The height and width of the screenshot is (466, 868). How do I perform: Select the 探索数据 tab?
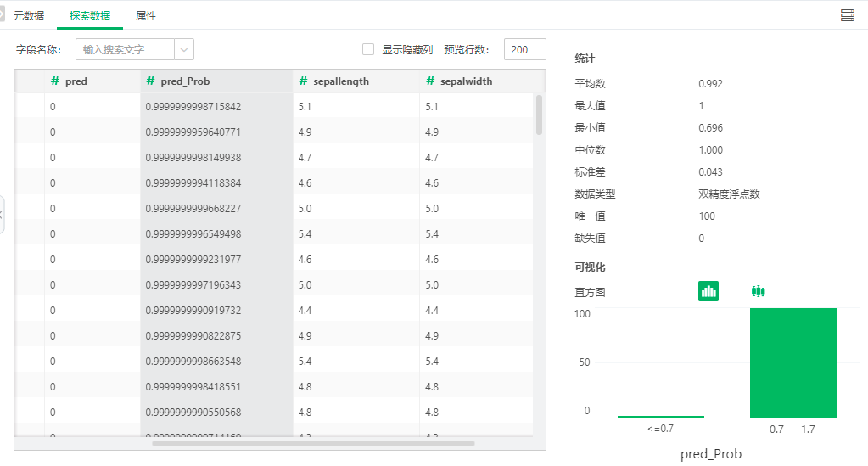click(90, 16)
